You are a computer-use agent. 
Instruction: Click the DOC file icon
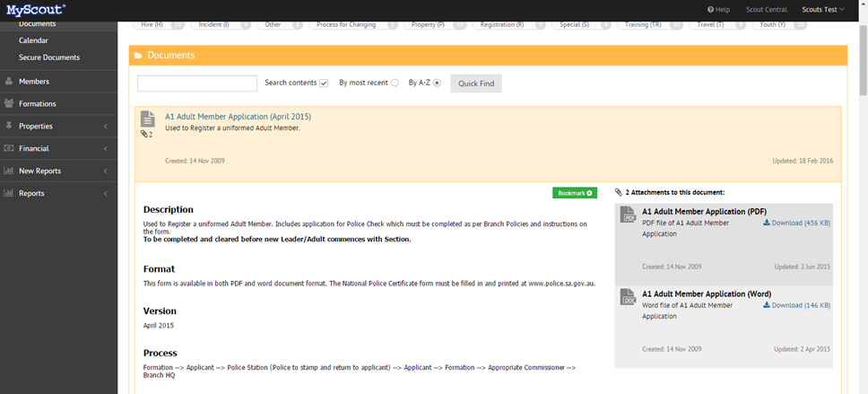628,297
